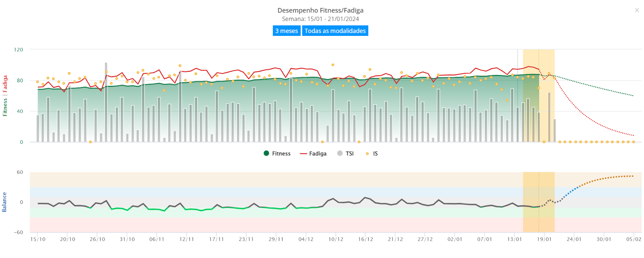Click the 21/12 date label on axis
The height and width of the screenshot is (258, 644).
point(395,239)
